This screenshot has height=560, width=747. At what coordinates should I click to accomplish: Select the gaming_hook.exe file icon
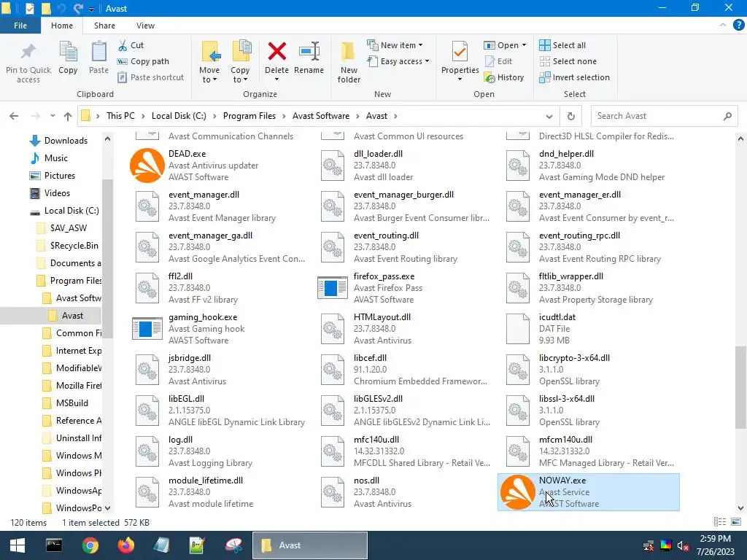[x=147, y=329]
